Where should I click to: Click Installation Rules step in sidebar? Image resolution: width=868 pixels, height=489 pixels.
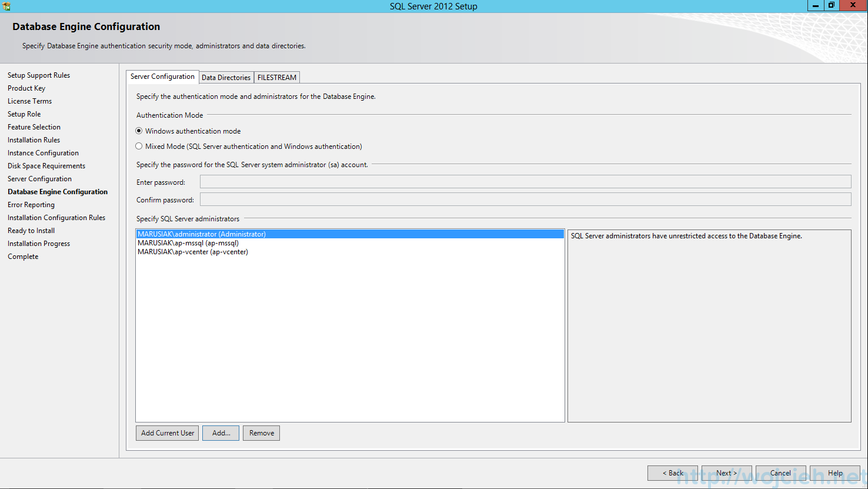34,140
